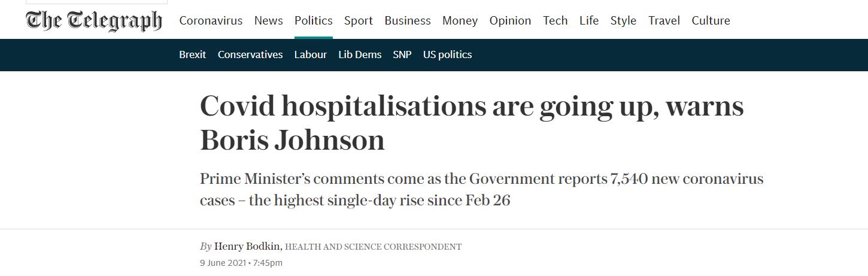This screenshot has width=868, height=276.
Task: Select the Politics tab
Action: pyautogui.click(x=313, y=20)
